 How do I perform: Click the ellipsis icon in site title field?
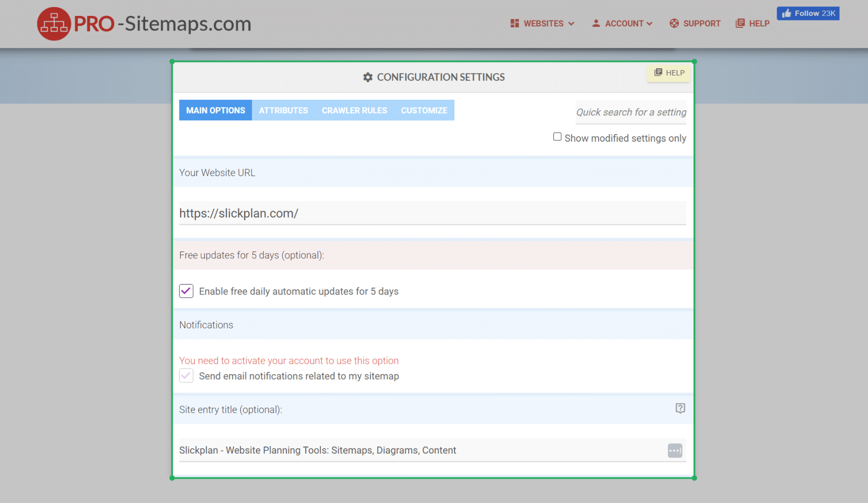(x=674, y=451)
